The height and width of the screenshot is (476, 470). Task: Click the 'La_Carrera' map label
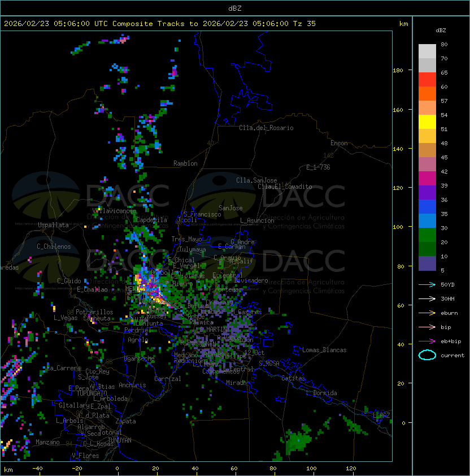click(x=64, y=368)
